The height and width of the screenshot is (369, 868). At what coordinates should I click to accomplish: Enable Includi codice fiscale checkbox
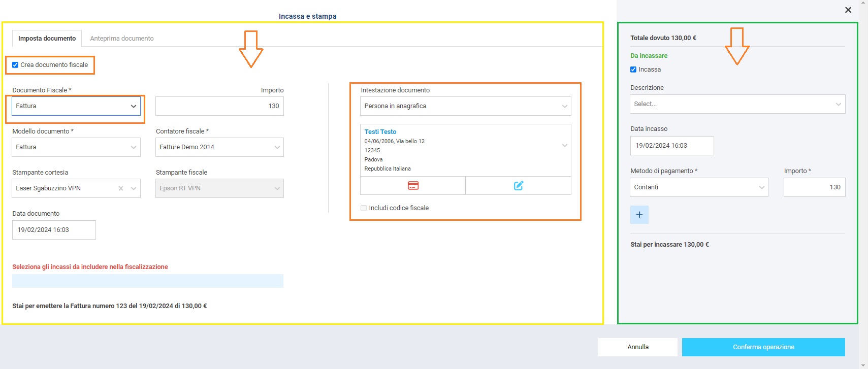[364, 208]
